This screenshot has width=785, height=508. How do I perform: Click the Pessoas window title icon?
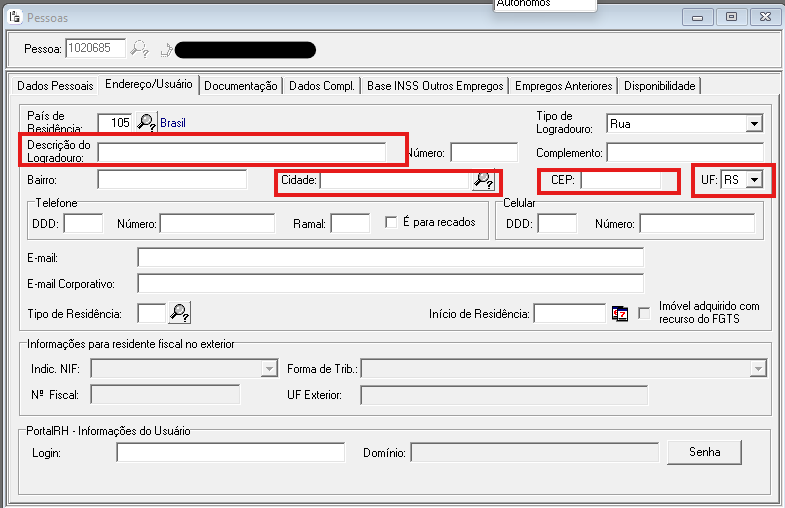[x=14, y=17]
